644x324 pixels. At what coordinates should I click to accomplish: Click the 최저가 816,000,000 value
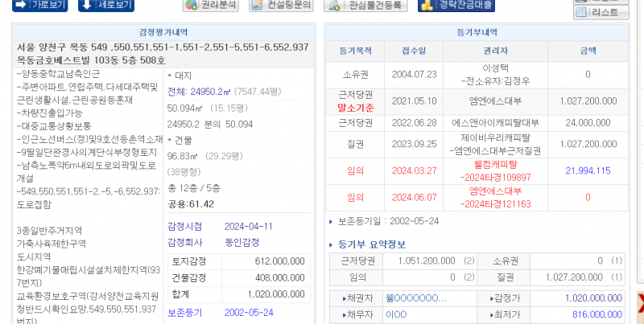(x=594, y=314)
